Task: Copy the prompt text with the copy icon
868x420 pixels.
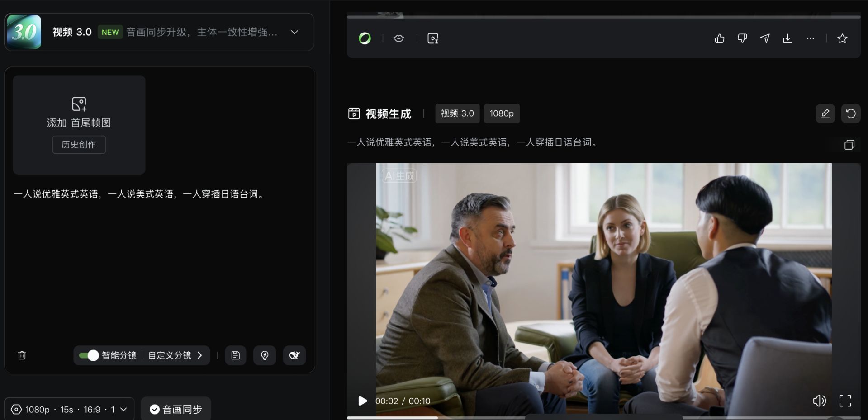Action: pos(849,145)
